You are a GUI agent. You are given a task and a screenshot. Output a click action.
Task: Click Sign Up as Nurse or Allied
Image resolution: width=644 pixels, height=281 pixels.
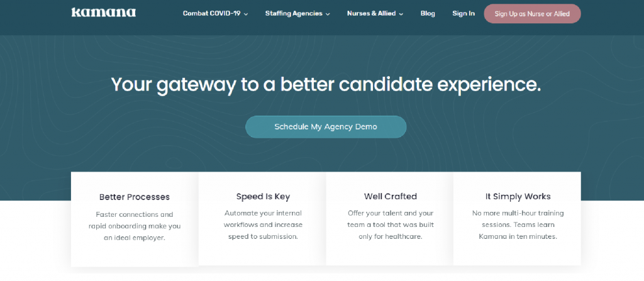click(532, 14)
